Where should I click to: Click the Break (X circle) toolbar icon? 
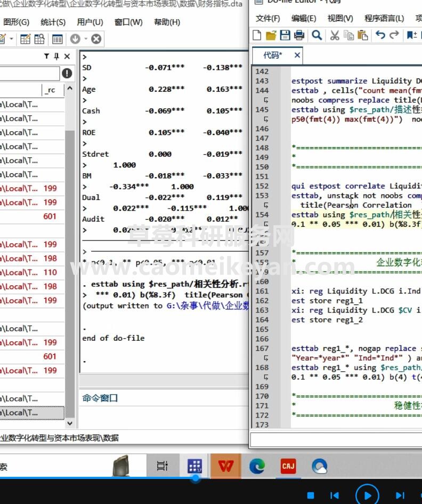click(x=96, y=39)
